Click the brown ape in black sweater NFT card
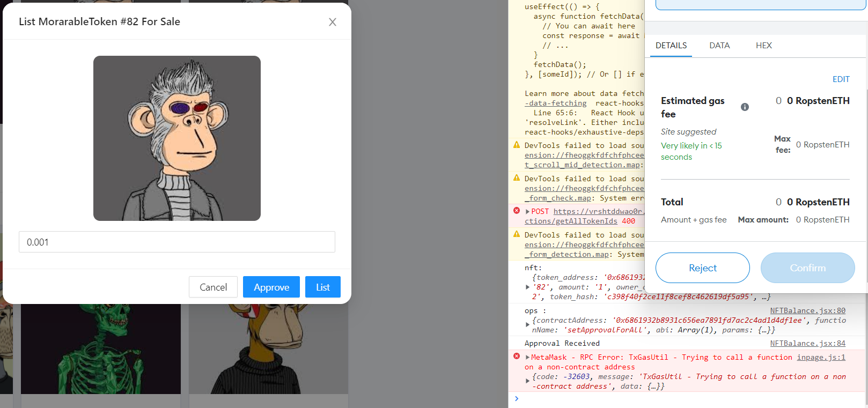This screenshot has height=408, width=868. 268,349
